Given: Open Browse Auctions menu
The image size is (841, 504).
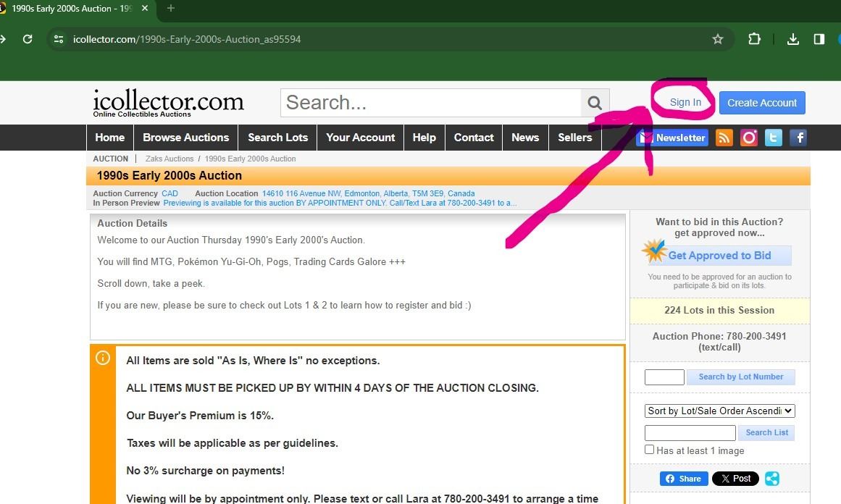Looking at the screenshot, I should click(x=185, y=138).
